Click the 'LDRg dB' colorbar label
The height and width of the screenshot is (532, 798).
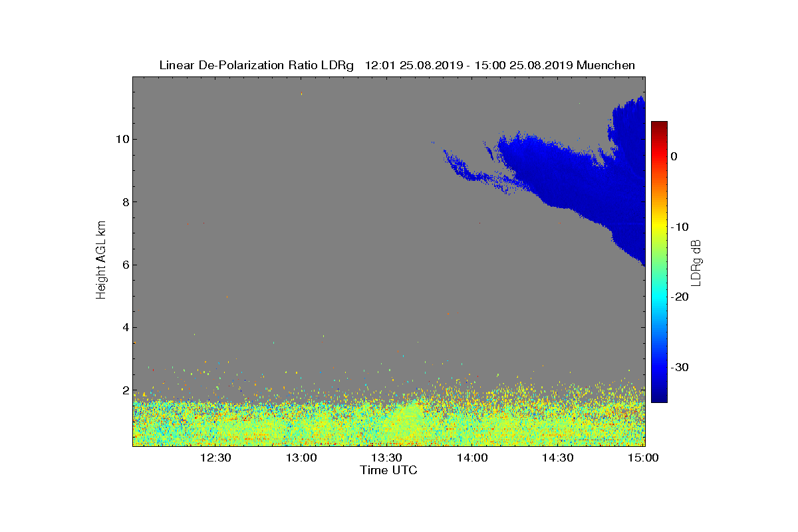696,262
